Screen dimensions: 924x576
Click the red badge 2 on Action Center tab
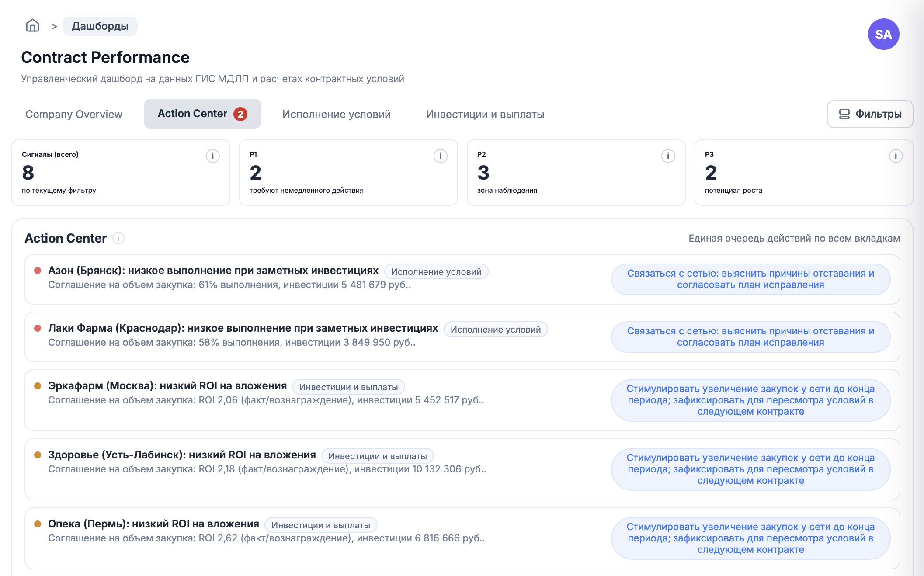click(240, 113)
